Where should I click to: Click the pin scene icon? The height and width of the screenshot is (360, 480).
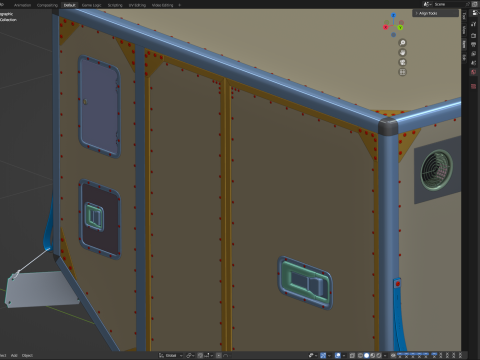pos(468,4)
